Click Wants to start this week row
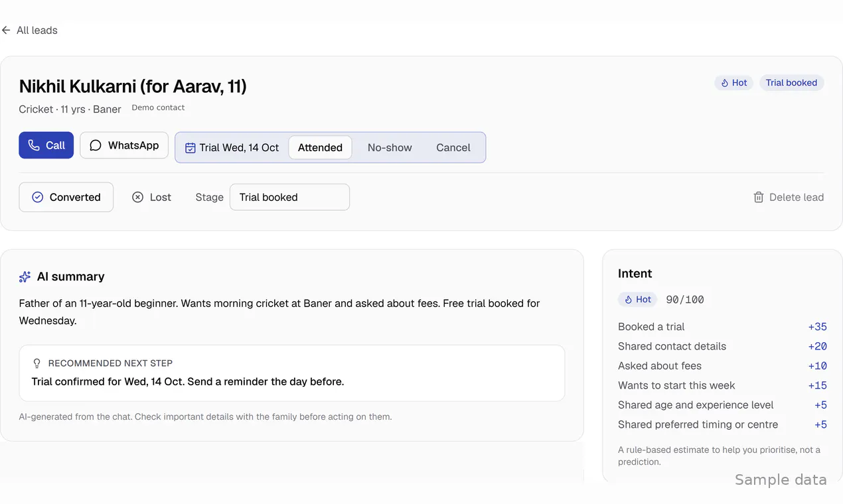The width and height of the screenshot is (843, 504). click(722, 385)
